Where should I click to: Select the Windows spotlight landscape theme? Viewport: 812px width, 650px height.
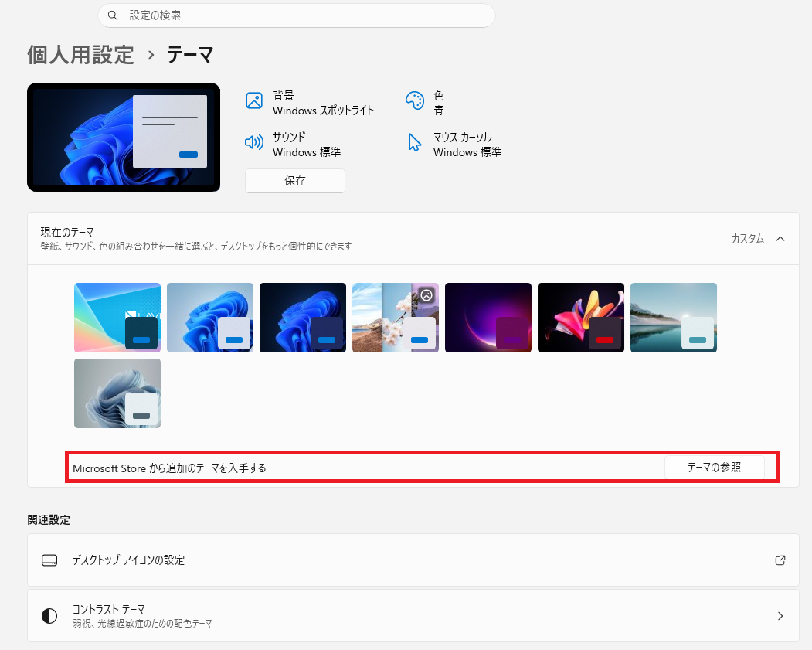click(396, 318)
